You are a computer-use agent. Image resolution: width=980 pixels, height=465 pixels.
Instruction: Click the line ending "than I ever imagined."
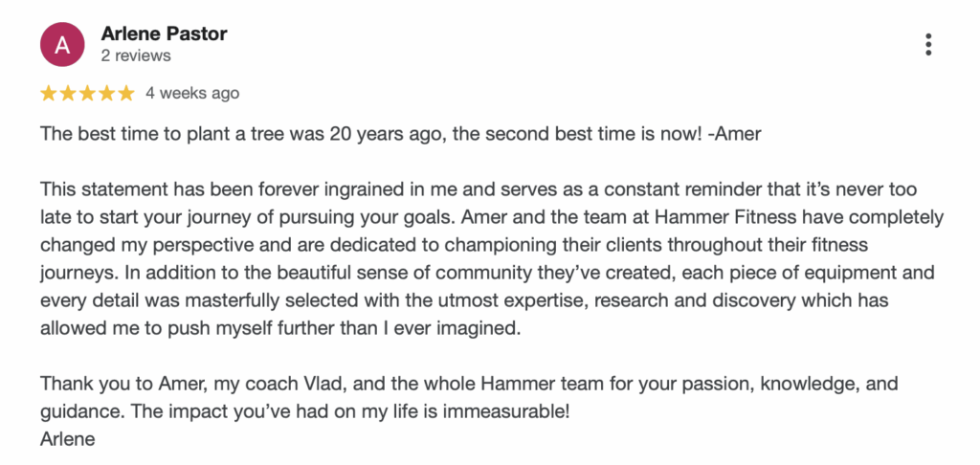pos(280,328)
